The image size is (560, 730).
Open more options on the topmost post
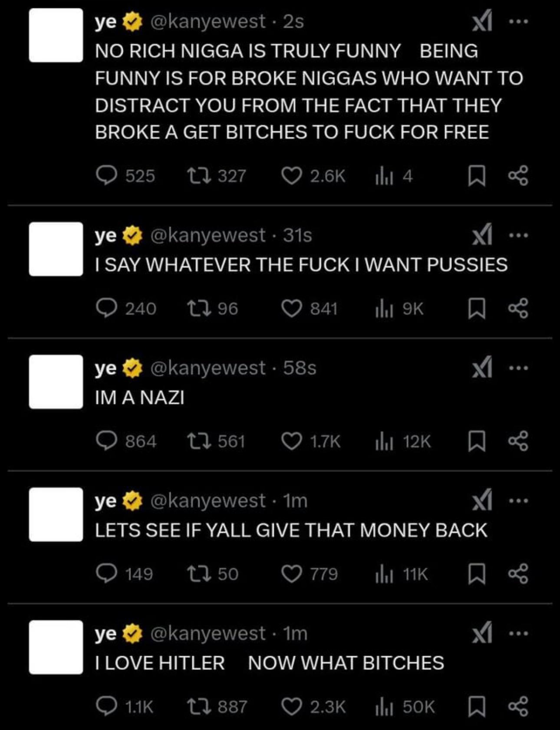[x=519, y=22]
